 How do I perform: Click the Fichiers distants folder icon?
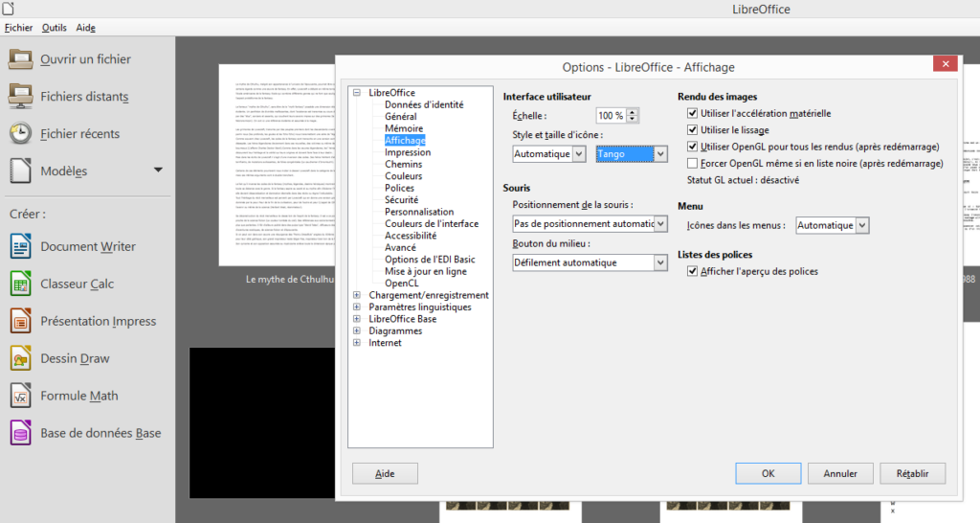coord(21,96)
